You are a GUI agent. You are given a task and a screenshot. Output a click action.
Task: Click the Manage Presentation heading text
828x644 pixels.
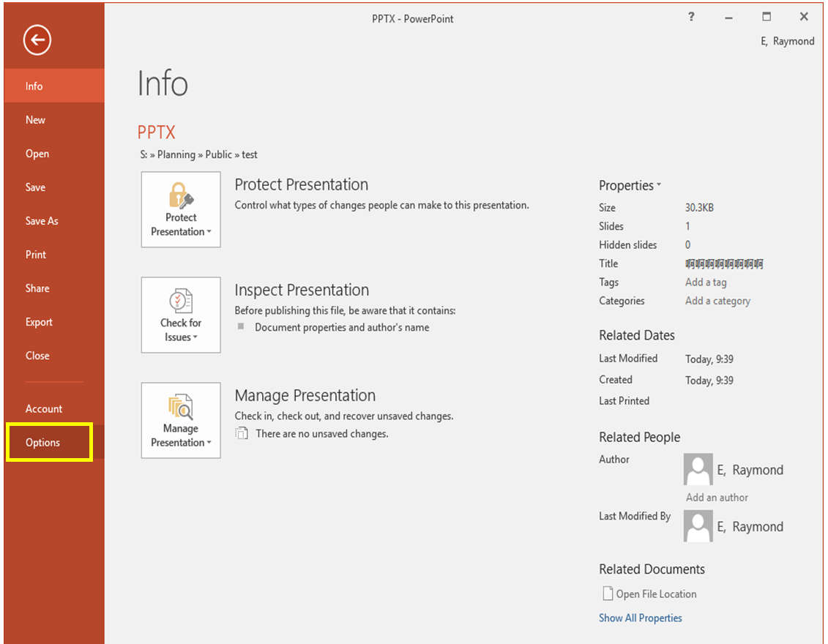305,395
